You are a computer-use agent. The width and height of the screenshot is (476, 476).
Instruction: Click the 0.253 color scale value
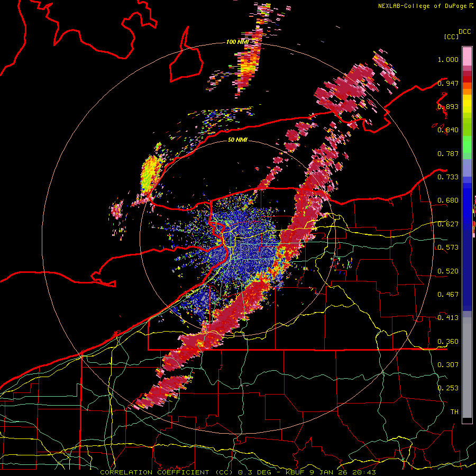pyautogui.click(x=448, y=388)
